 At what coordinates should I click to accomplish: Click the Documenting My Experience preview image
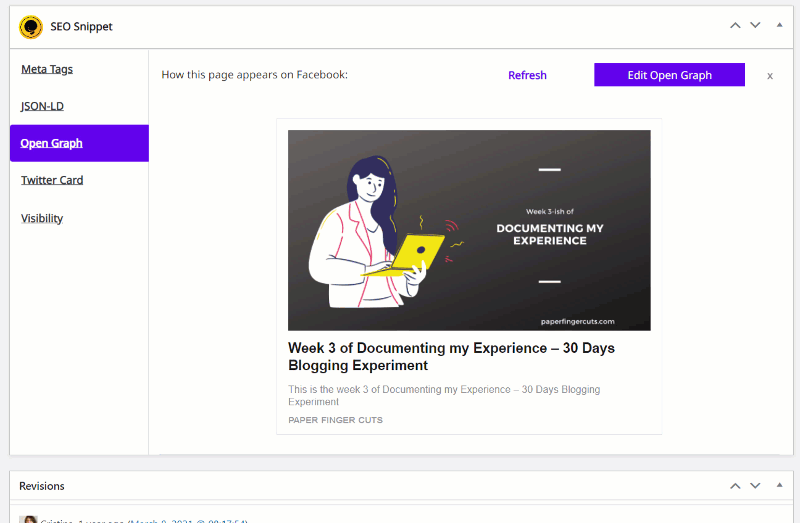(x=469, y=230)
